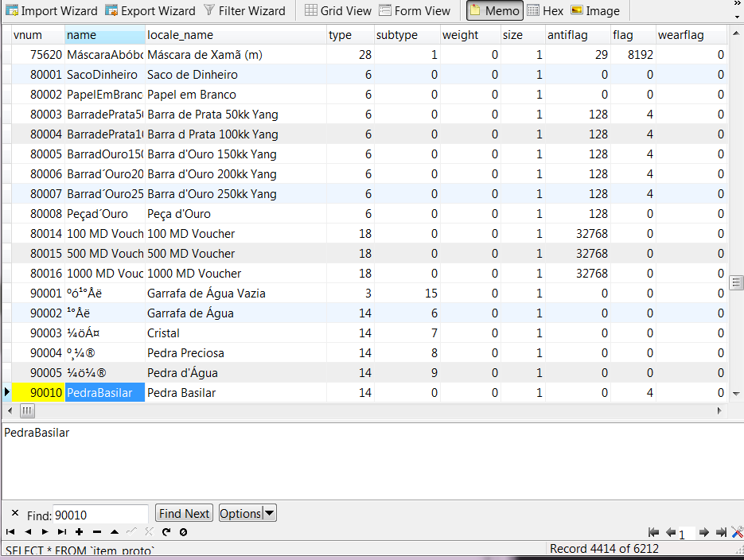Viewport: 744px width, 560px height.
Task: Refresh the table data
Action: click(x=166, y=532)
